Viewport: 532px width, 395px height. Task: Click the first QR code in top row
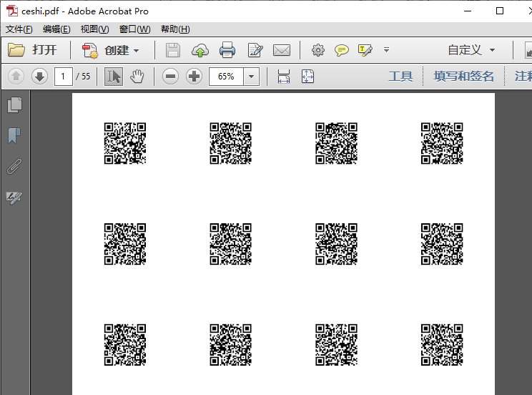[x=125, y=143]
